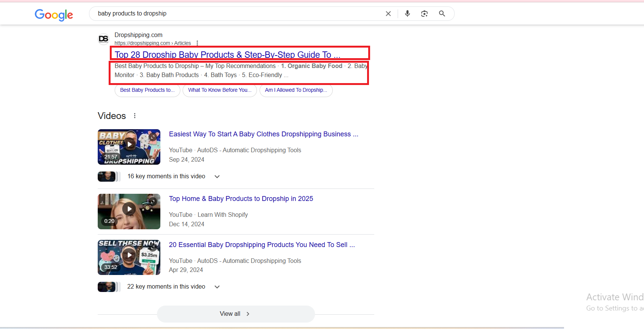The width and height of the screenshot is (644, 329).
Task: Open Top 28 Dropship Baby Products link
Action: 227,55
